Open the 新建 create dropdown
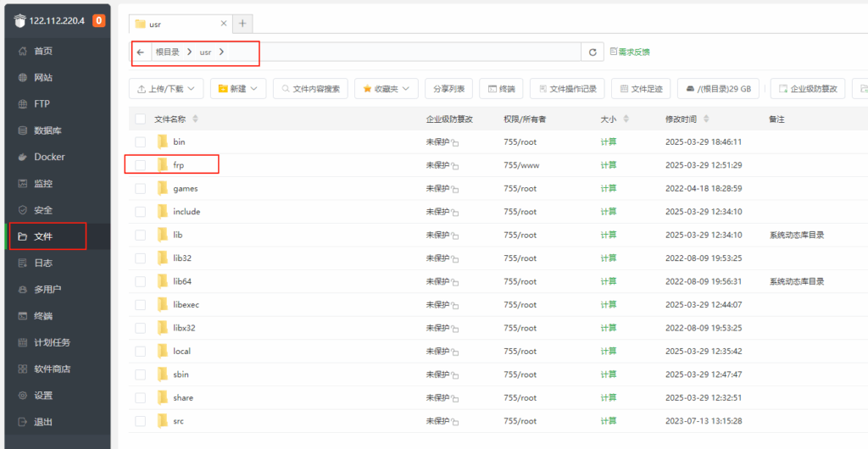Image resolution: width=868 pixels, height=449 pixels. (x=238, y=88)
